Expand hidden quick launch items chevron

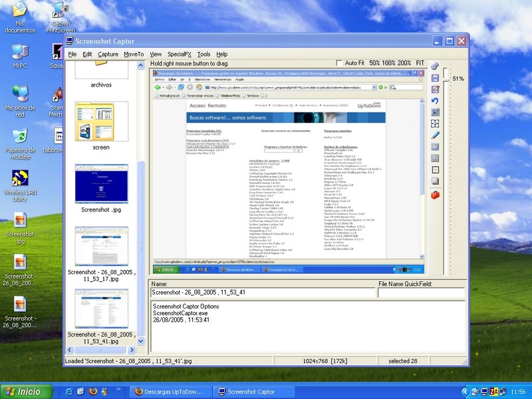click(x=118, y=389)
